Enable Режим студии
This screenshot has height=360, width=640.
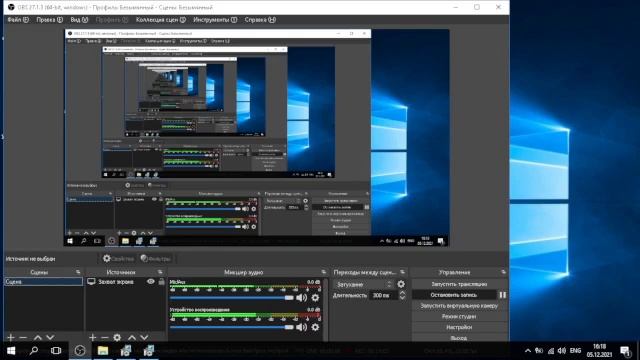point(459,316)
